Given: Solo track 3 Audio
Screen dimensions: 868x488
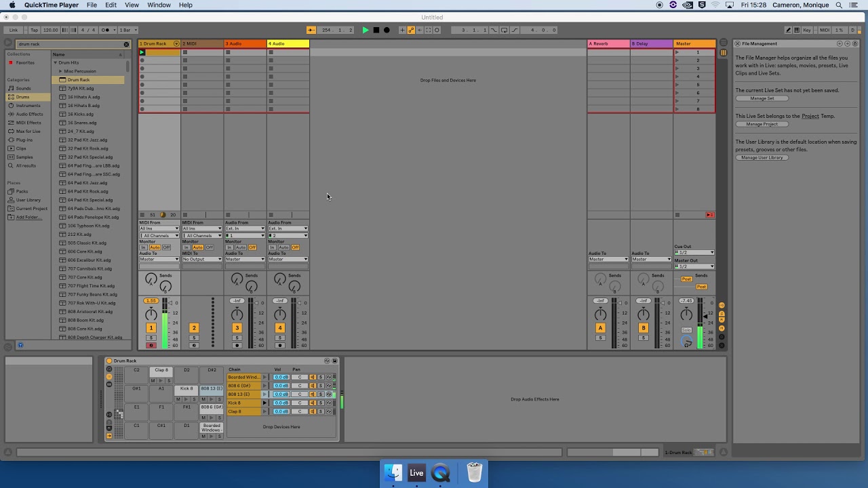Looking at the screenshot, I should pos(237,338).
